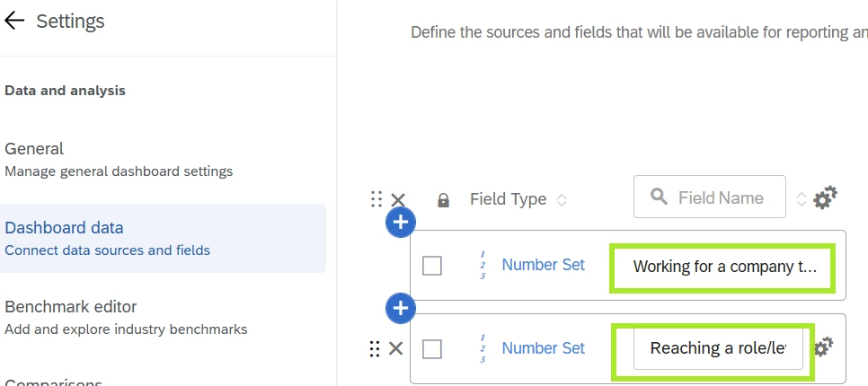Tick the checkbox for the Reaching a role field
Viewport: 868px width, 386px height.
432,349
